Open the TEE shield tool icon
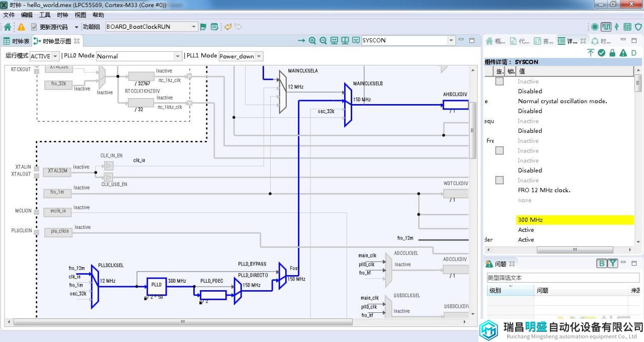This screenshot has width=644, height=342. click(x=638, y=27)
